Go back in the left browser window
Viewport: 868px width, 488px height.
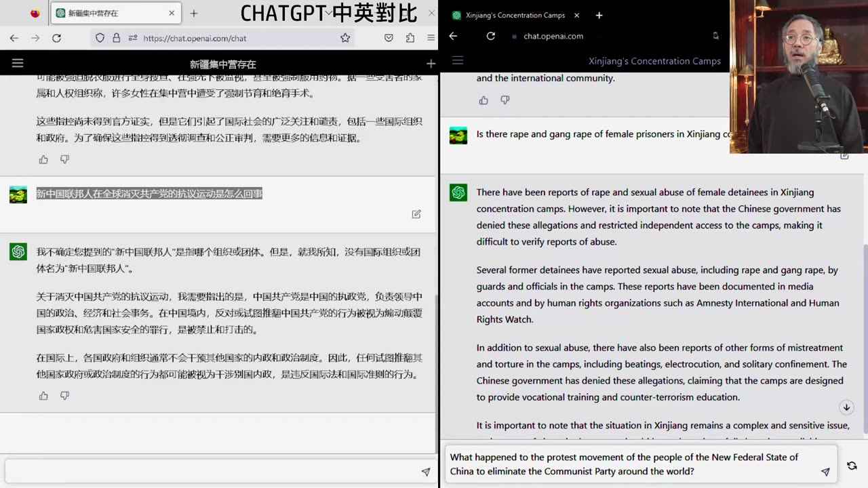pos(14,38)
